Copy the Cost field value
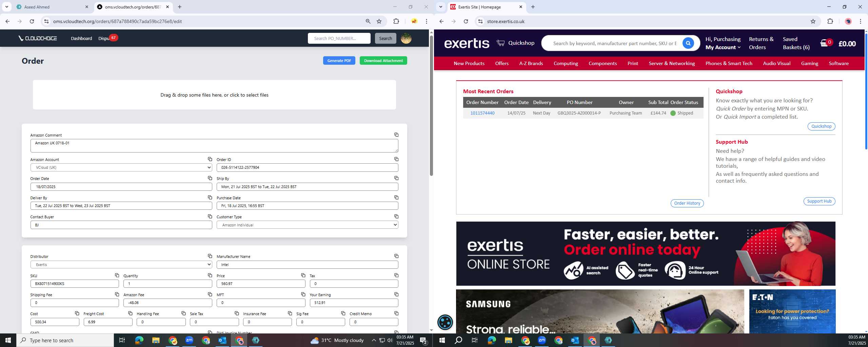The height and width of the screenshot is (347, 868). tap(77, 313)
